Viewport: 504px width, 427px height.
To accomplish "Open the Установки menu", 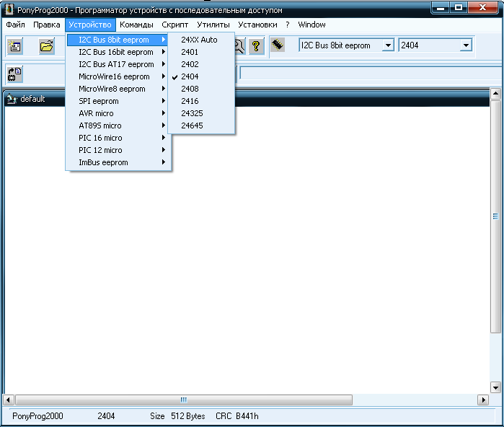I will 257,25.
